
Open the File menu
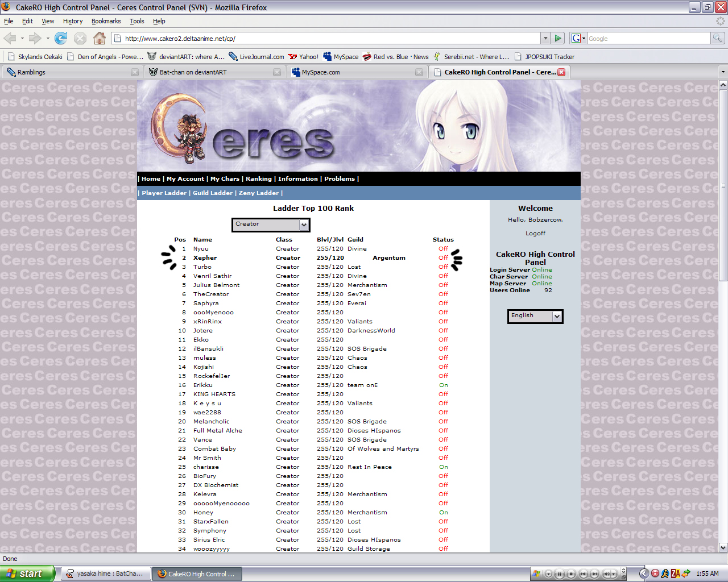coord(9,21)
